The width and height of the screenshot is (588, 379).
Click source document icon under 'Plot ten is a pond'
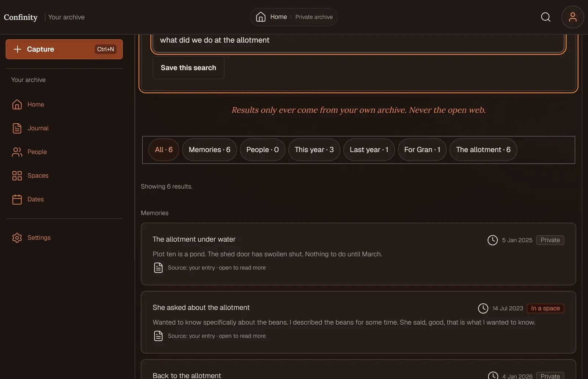pyautogui.click(x=158, y=268)
